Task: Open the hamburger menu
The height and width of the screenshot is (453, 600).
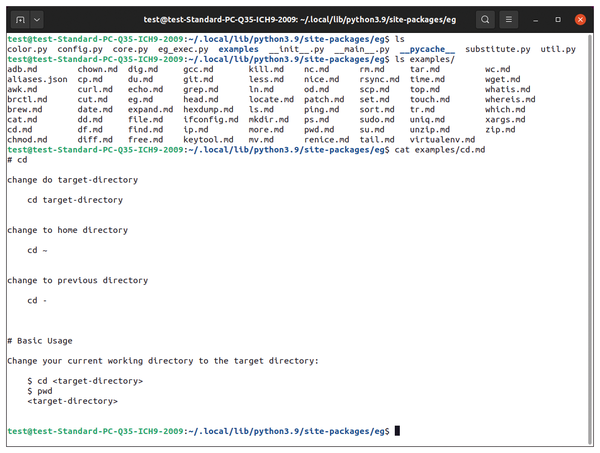Action: point(509,20)
